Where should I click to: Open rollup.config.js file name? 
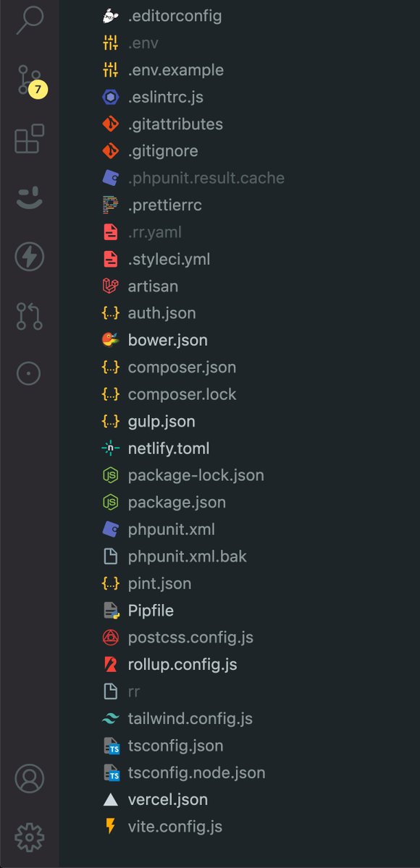(x=182, y=665)
